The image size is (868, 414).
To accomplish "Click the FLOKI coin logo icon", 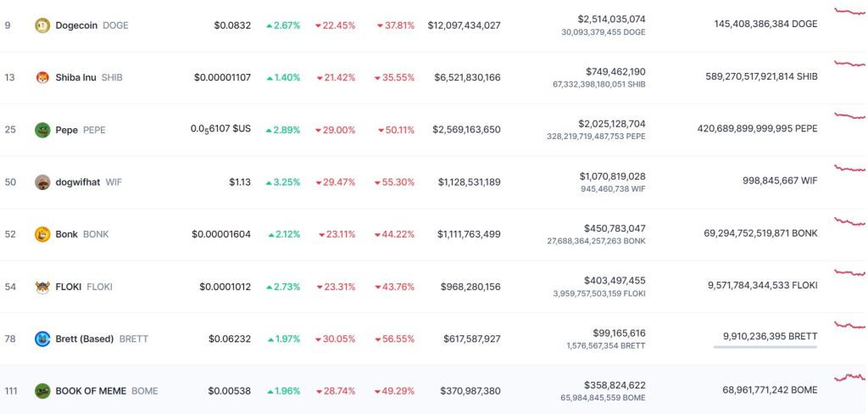I will pos(42,287).
